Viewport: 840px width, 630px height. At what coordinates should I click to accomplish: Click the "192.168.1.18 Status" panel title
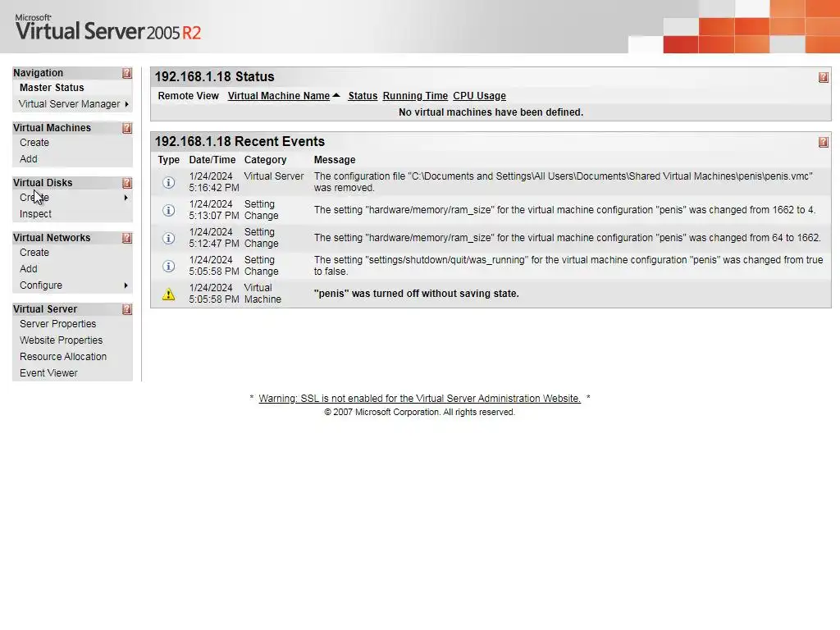tap(214, 76)
